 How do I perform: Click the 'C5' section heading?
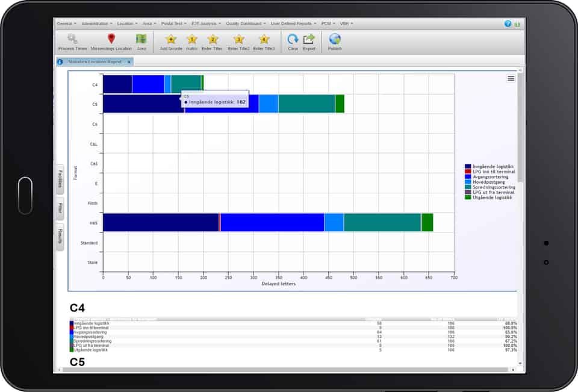[77, 362]
